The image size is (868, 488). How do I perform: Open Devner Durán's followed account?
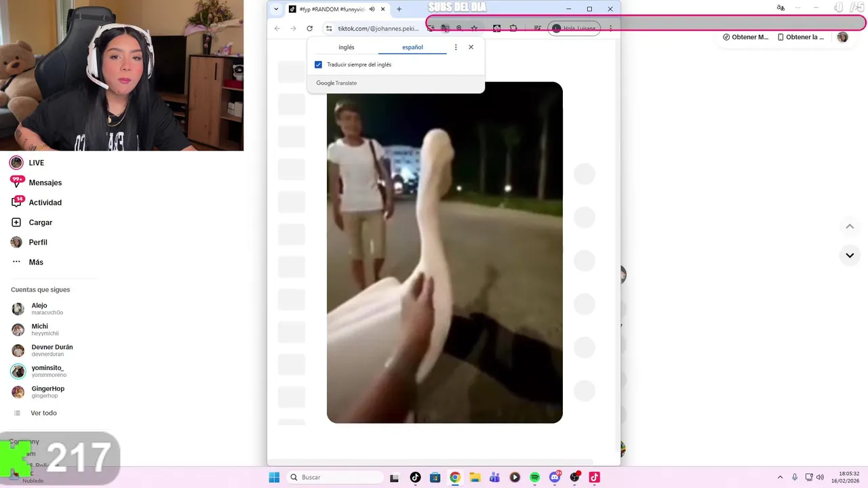(x=42, y=350)
